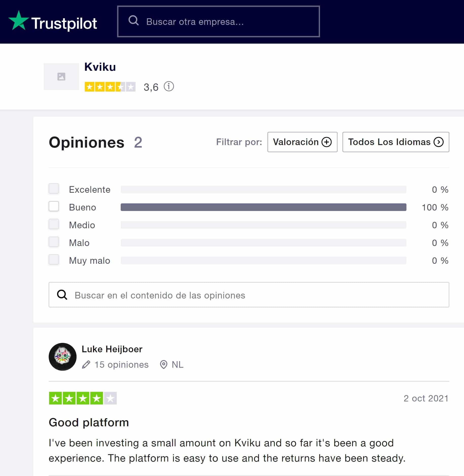Open the TrustScore info circle icon
The height and width of the screenshot is (476, 464).
[x=169, y=86]
